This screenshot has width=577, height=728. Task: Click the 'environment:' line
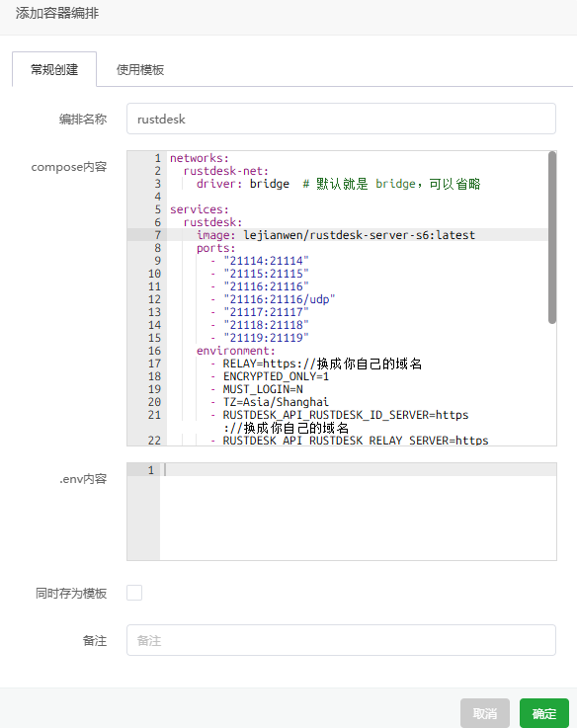coord(236,351)
